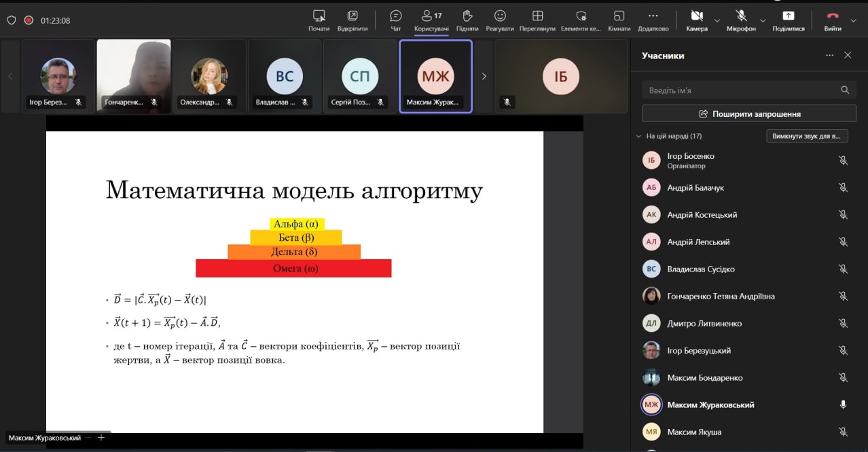Open Елементи керування meeting controls icon
Image resolution: width=868 pixels, height=452 pixels.
(581, 16)
